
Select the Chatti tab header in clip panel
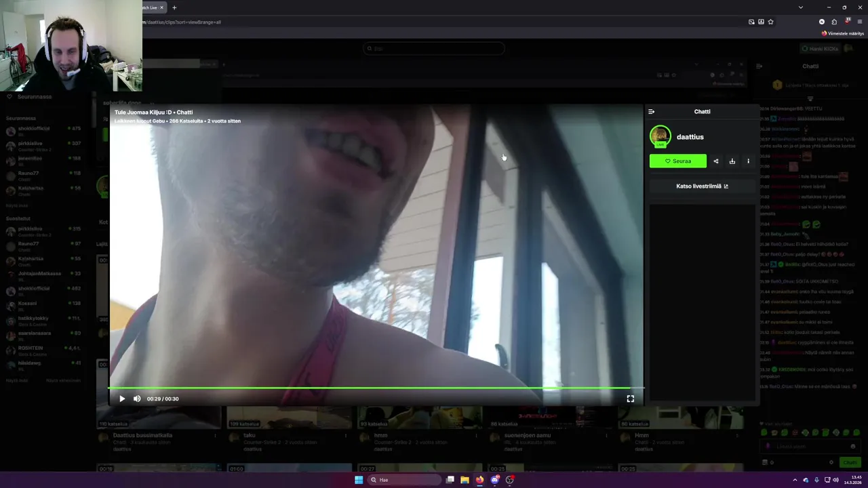pyautogui.click(x=702, y=112)
